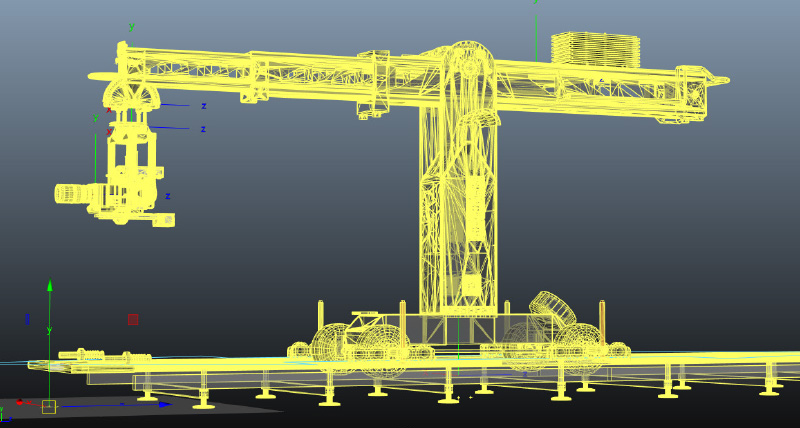This screenshot has height=428, width=800.
Task: Select the blue square plane handle
Action: pos(27,319)
